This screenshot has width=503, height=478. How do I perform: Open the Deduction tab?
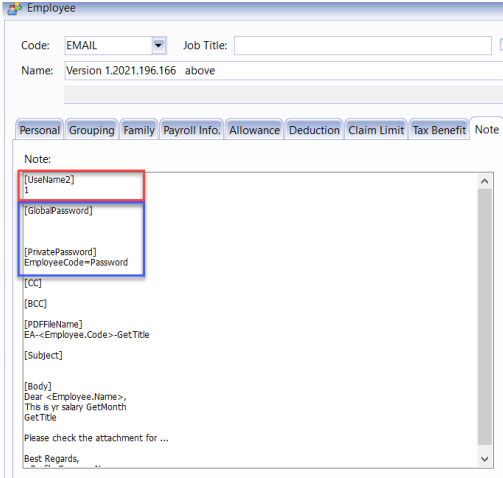pos(314,130)
